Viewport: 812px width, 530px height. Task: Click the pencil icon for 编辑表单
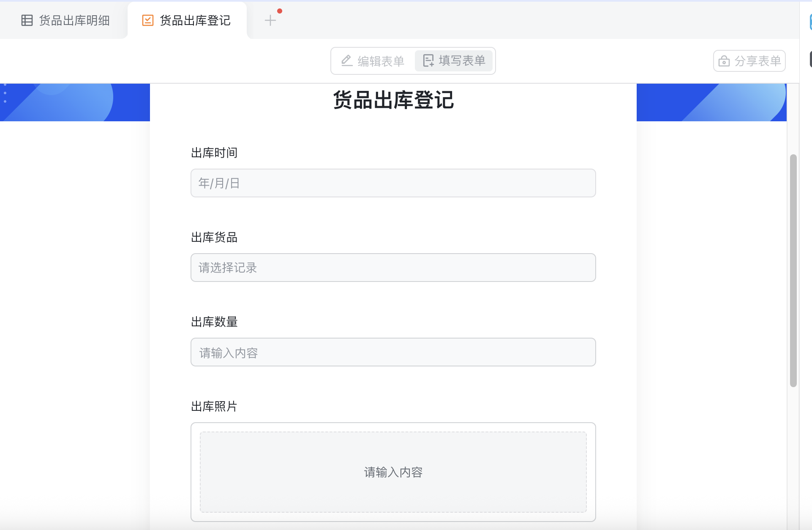pos(347,61)
